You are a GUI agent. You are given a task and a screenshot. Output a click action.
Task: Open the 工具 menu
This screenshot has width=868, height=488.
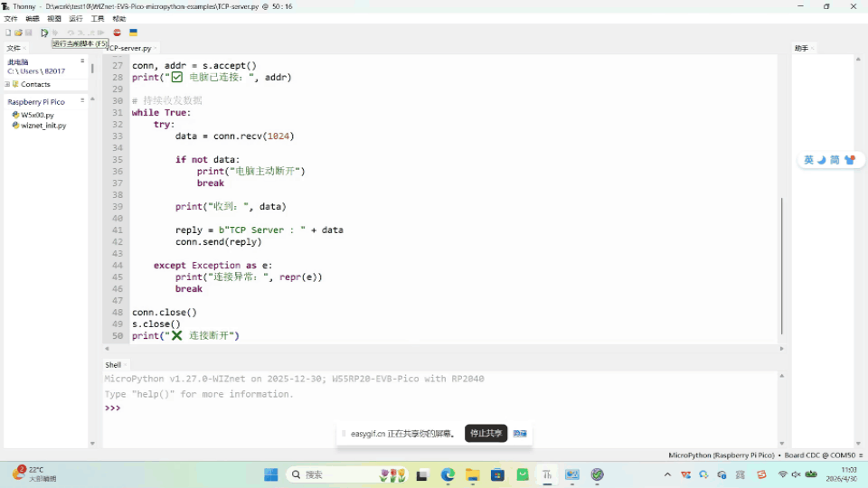[x=98, y=19]
